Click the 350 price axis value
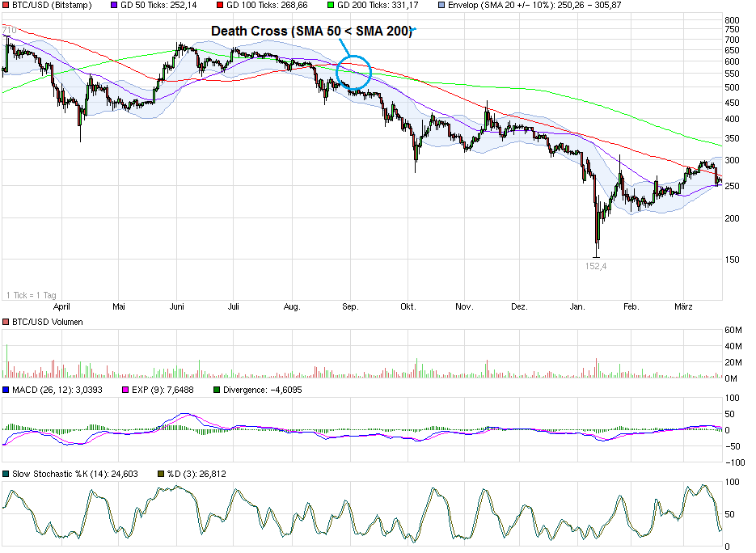The height and width of the screenshot is (553, 756). pyautogui.click(x=732, y=139)
